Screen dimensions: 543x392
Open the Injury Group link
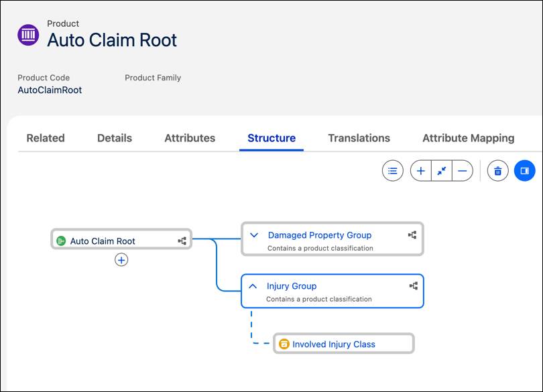292,286
